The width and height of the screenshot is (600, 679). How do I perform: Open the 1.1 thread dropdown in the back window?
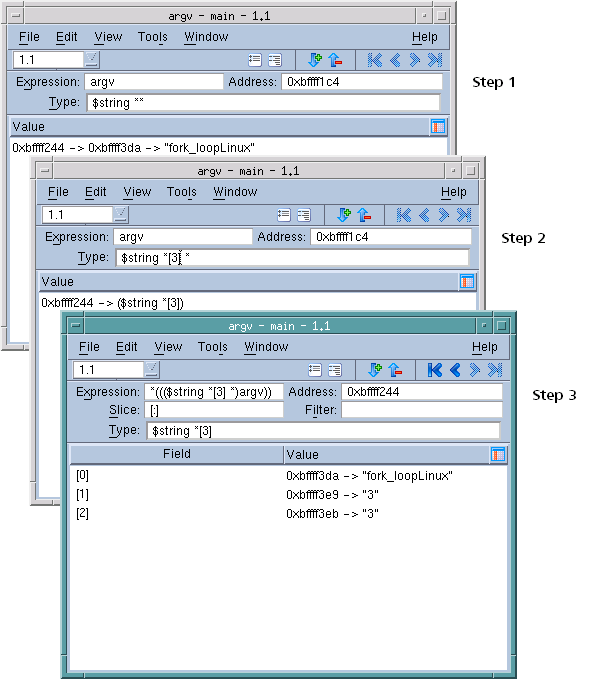[91, 59]
